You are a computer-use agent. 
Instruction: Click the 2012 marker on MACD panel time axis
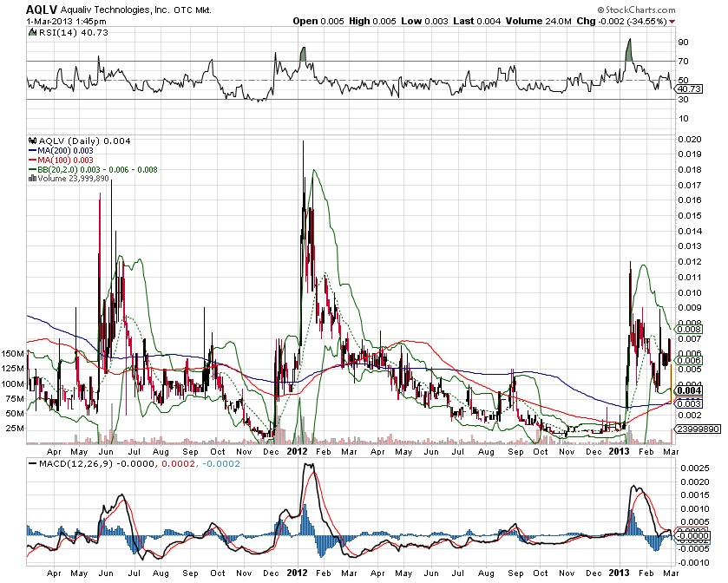297,573
